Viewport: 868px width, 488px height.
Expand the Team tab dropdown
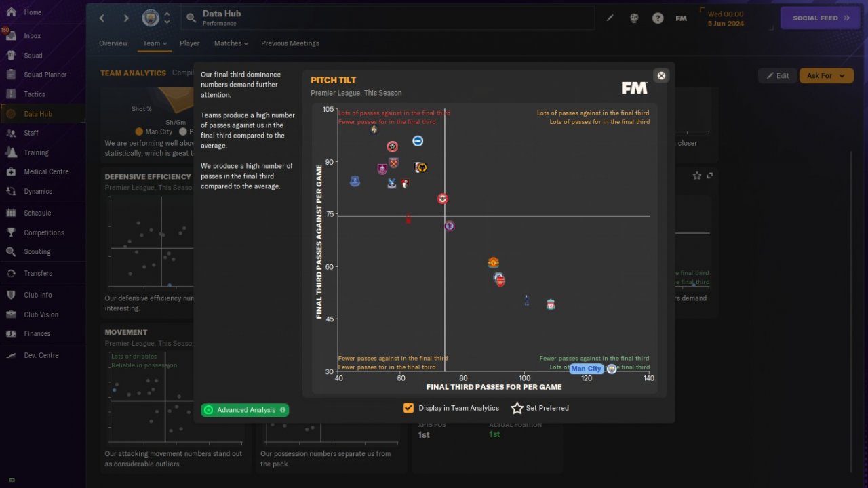(x=155, y=43)
